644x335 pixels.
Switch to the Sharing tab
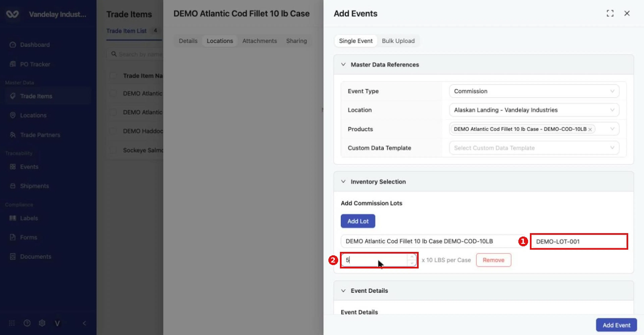(x=296, y=41)
